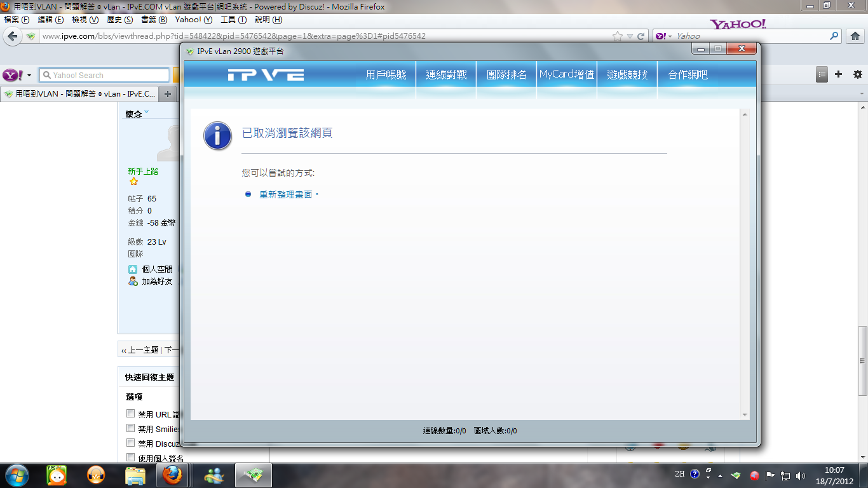
Task: Switch to Firefox in the taskbar
Action: [172, 475]
